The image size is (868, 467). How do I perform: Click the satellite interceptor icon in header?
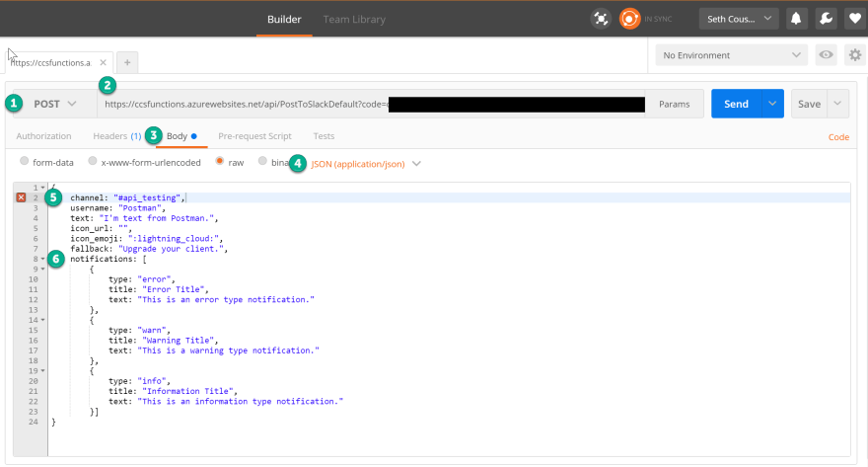(x=600, y=19)
